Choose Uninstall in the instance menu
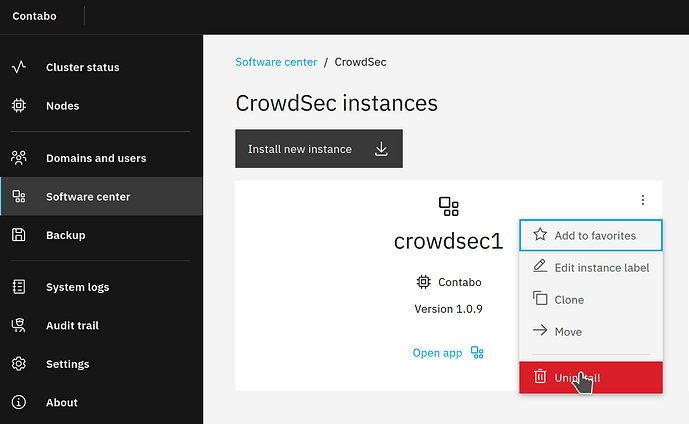The height and width of the screenshot is (424, 689). (x=591, y=377)
